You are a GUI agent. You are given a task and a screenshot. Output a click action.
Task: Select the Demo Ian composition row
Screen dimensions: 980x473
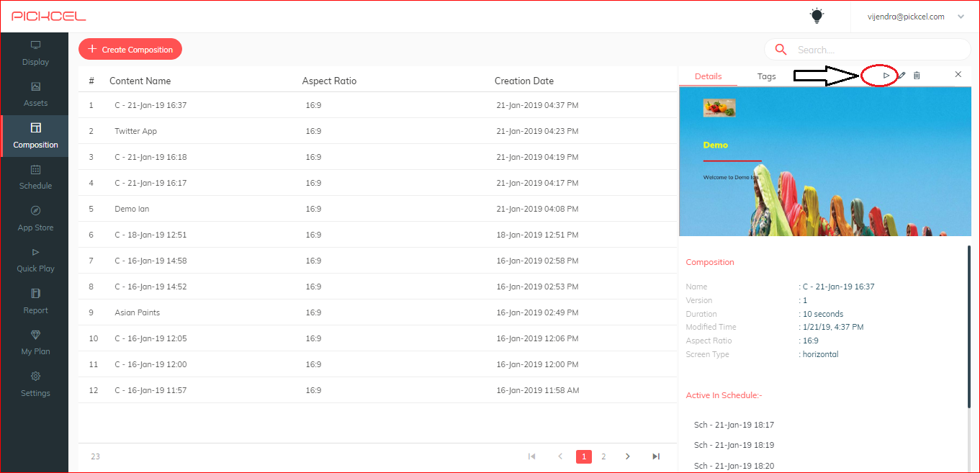coord(377,209)
